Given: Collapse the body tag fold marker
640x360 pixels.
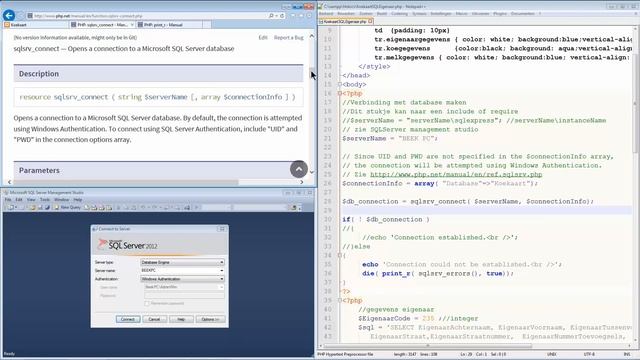Looking at the screenshot, I should coord(340,84).
